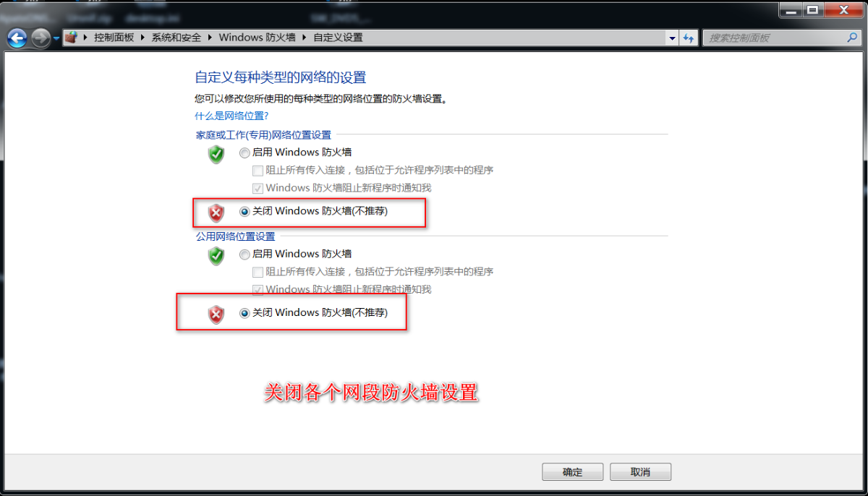Viewport: 868px width, 496px height.
Task: Open the recent pages dropdown arrow
Action: (x=56, y=38)
